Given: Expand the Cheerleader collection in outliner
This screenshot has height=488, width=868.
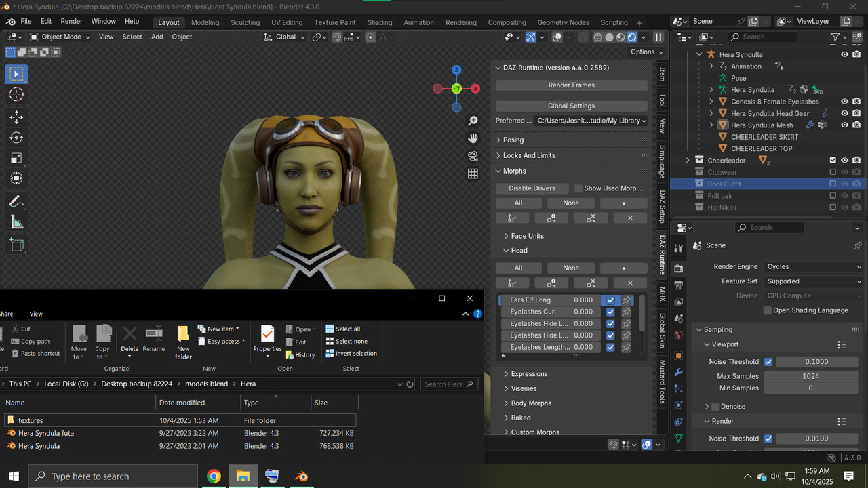Looking at the screenshot, I should pos(688,161).
